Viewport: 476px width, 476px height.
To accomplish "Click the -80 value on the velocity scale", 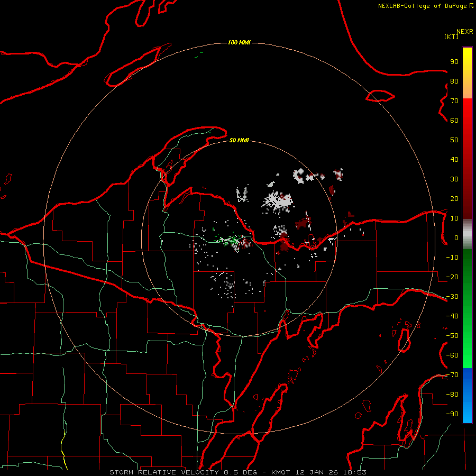I will coord(452,395).
